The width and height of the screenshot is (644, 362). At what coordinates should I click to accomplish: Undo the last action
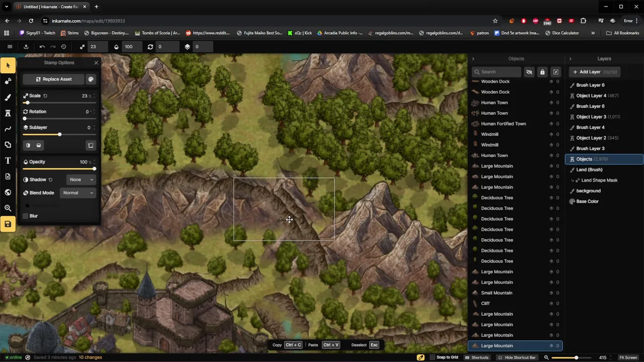point(42,46)
